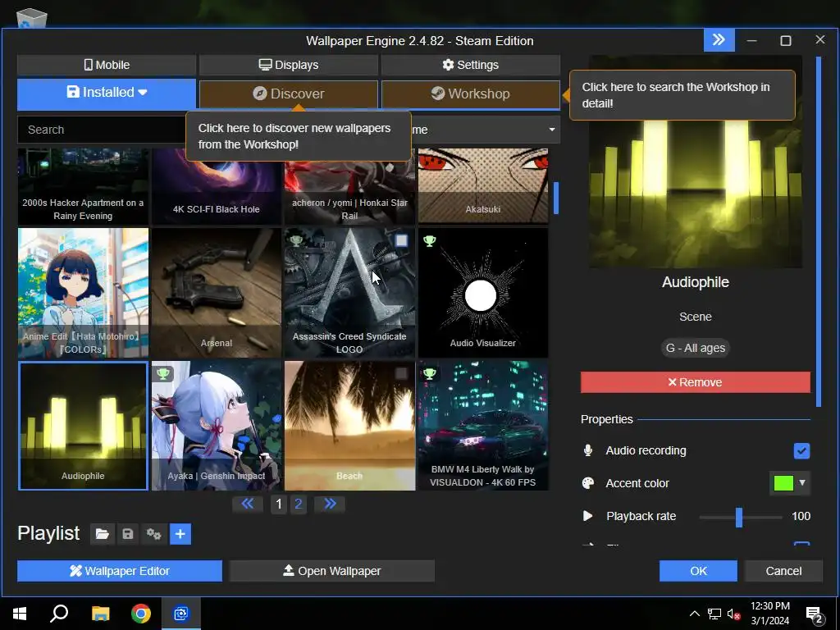Viewport: 840px width, 630px height.
Task: Tick checkbox on Beach wallpaper thumbnail
Action: point(401,373)
